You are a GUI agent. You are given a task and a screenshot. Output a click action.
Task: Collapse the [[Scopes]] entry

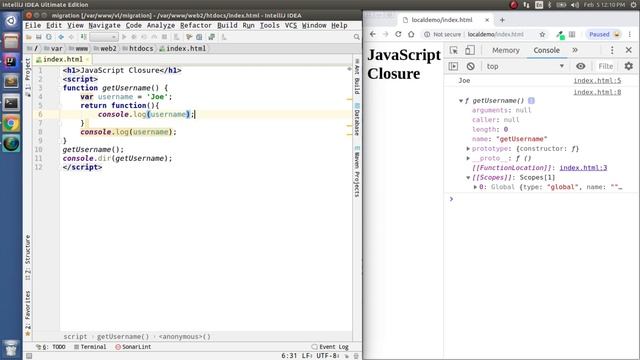click(x=468, y=178)
